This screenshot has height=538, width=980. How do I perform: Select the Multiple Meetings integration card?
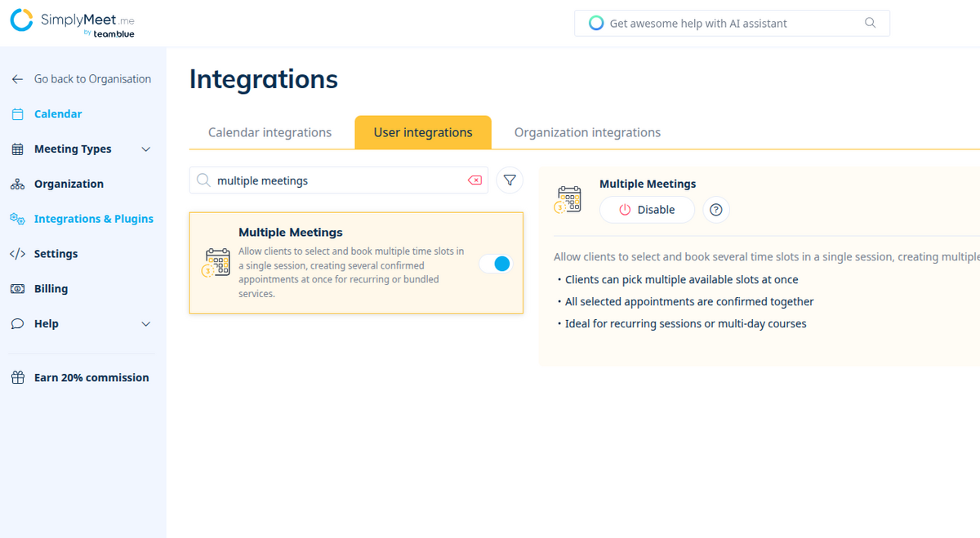pos(356,263)
